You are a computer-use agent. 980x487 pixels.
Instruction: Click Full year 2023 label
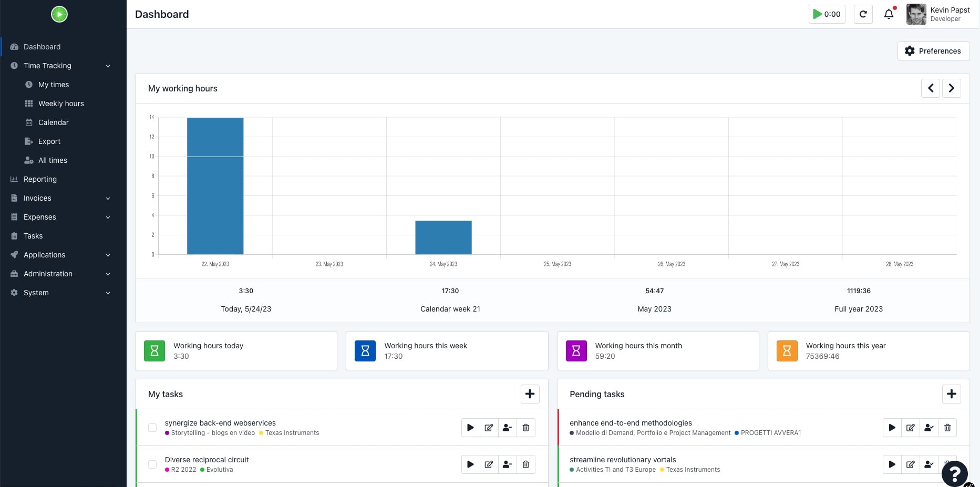tap(859, 309)
